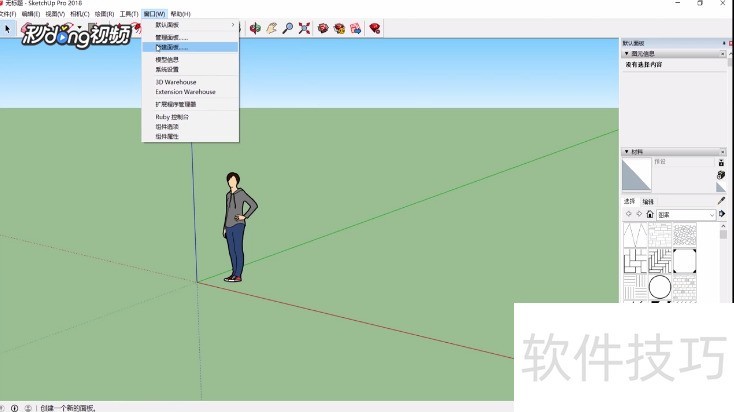The image size is (734, 412).
Task: Select the herringbone pattern thumbnail
Action: (x=660, y=261)
